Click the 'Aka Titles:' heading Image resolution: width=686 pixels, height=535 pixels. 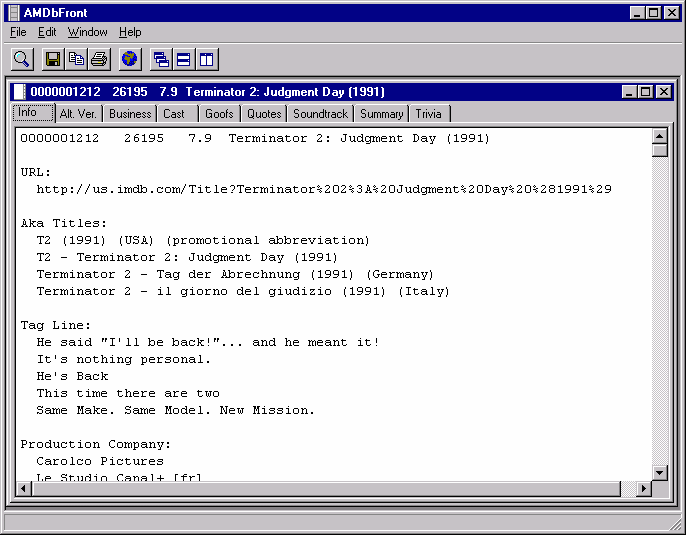click(63, 223)
